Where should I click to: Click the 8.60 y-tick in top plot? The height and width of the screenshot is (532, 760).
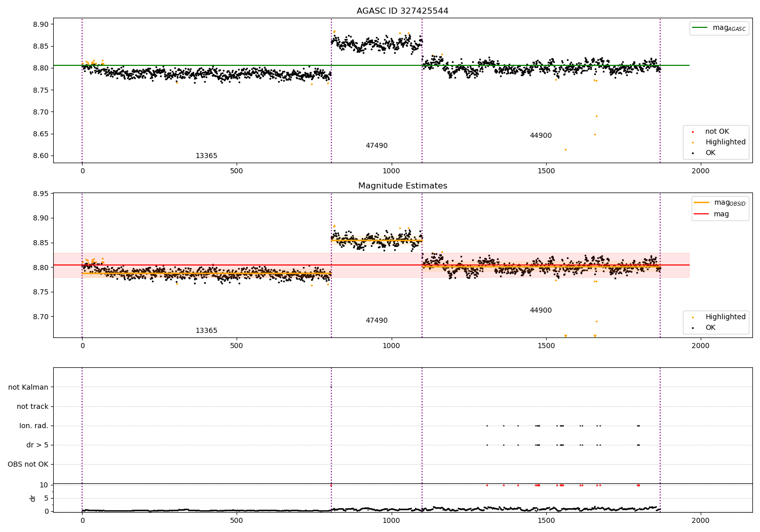click(x=41, y=156)
